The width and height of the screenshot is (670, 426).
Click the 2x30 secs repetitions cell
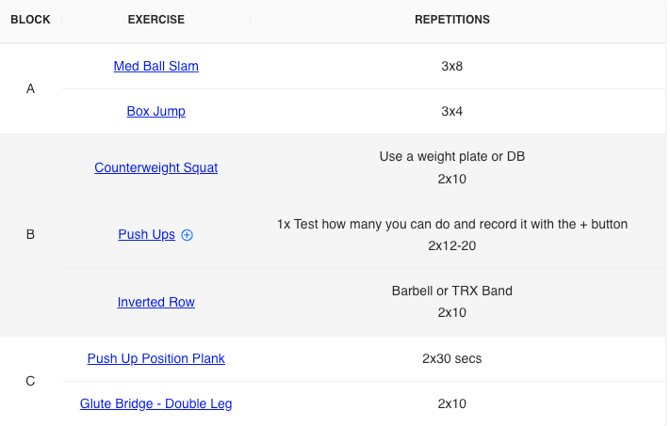pos(452,358)
